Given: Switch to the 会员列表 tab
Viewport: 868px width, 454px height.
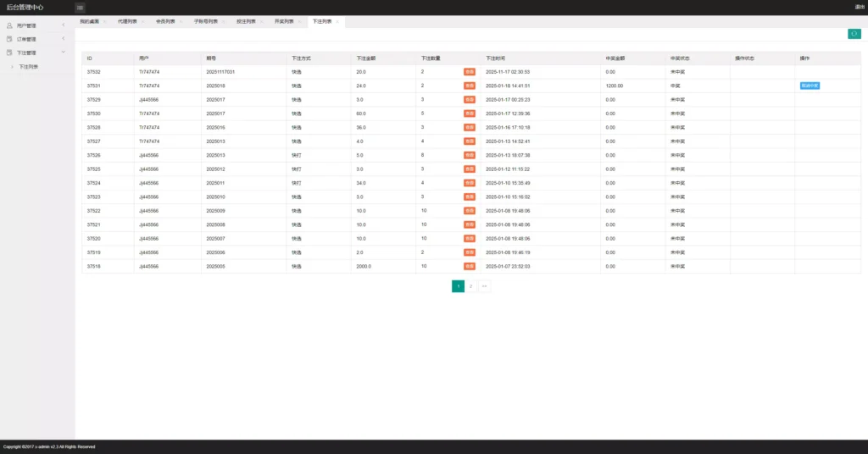Looking at the screenshot, I should 165,21.
